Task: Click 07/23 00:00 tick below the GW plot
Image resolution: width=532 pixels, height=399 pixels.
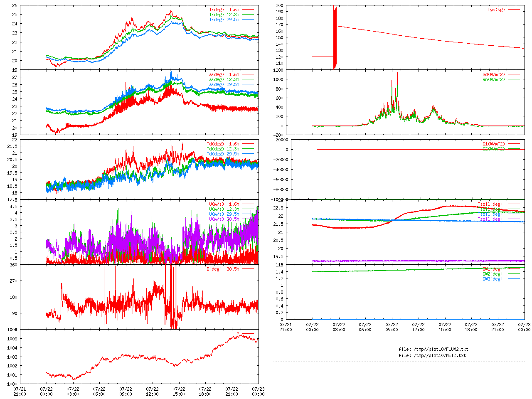Action: (x=524, y=327)
